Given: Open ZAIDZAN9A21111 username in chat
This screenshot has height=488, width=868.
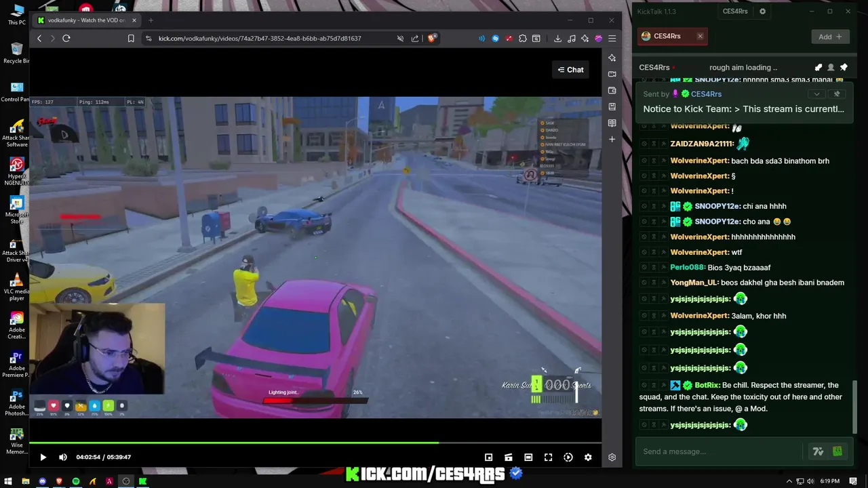Looking at the screenshot, I should [x=701, y=144].
